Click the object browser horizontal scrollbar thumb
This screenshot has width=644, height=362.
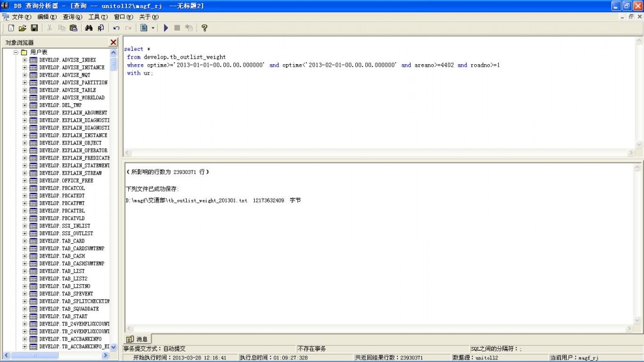click(35, 356)
